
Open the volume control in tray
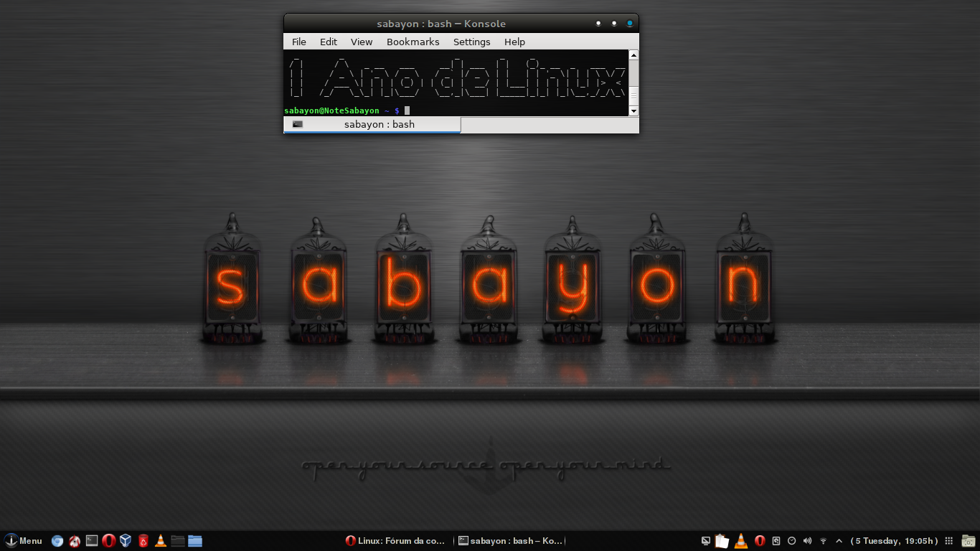(x=807, y=541)
